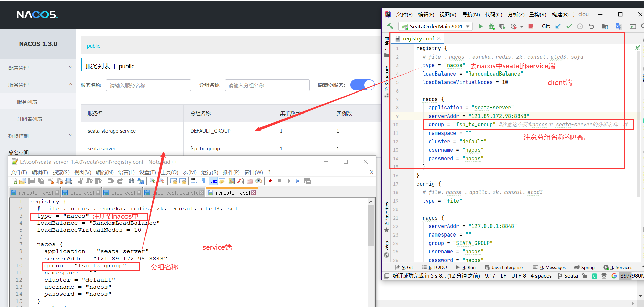Open the Services tool window button
The image size is (644, 307).
coord(618,267)
